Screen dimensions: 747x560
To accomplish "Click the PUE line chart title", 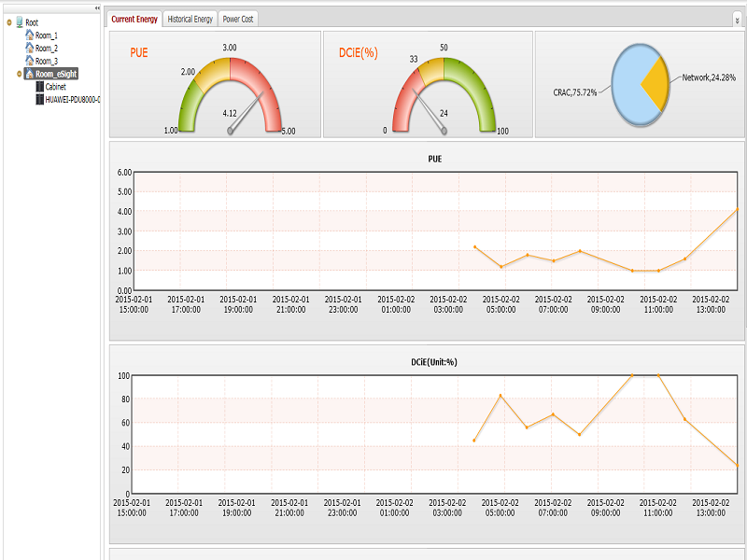I will click(x=435, y=159).
